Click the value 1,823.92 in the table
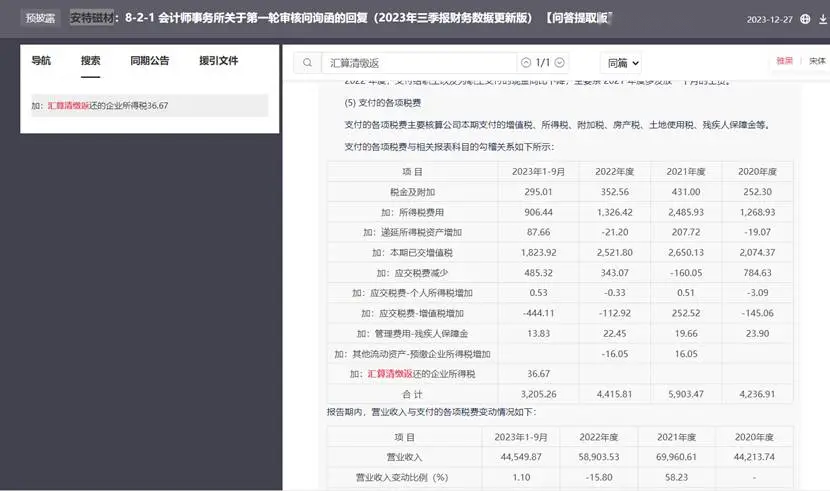The width and height of the screenshot is (830, 491). (538, 253)
